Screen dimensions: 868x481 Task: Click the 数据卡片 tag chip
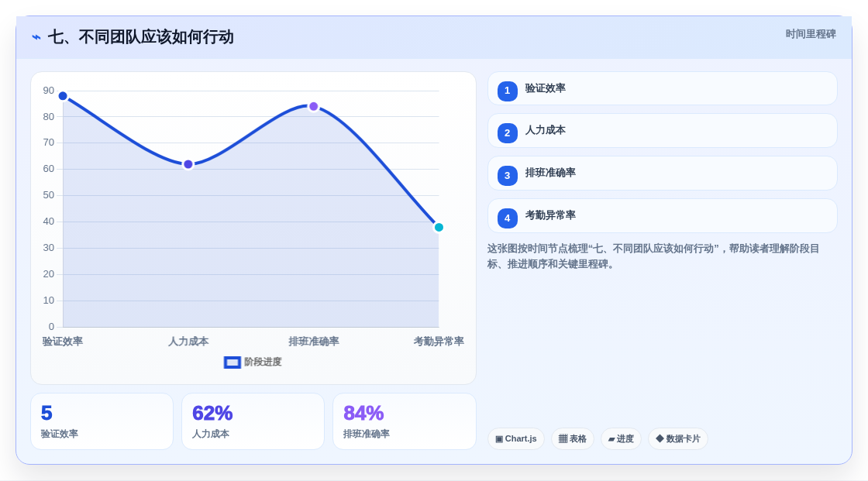(678, 439)
